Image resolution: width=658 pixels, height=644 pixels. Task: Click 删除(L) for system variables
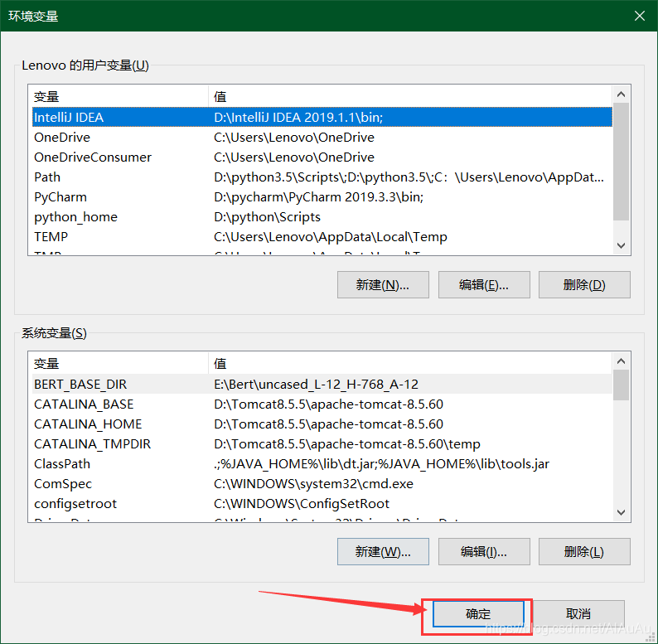click(583, 551)
